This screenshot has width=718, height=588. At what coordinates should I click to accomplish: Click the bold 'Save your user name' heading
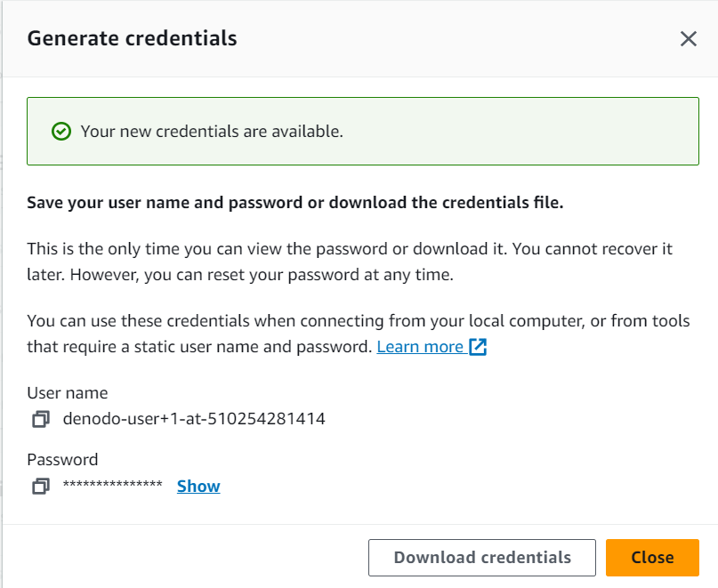tap(294, 203)
